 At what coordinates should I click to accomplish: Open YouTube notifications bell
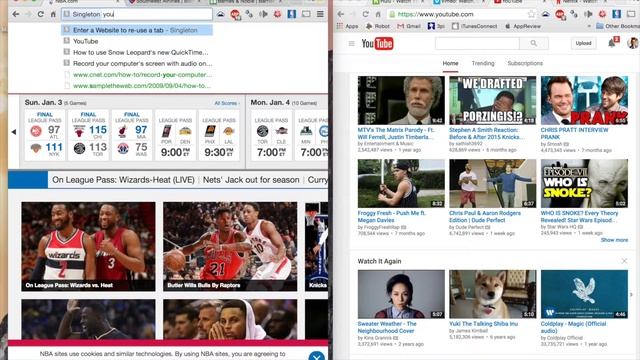pyautogui.click(x=612, y=43)
